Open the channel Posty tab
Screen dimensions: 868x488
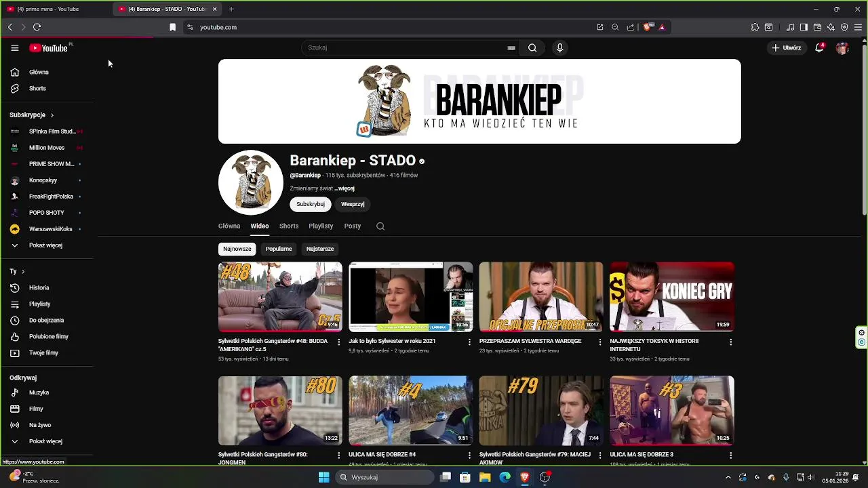(353, 226)
